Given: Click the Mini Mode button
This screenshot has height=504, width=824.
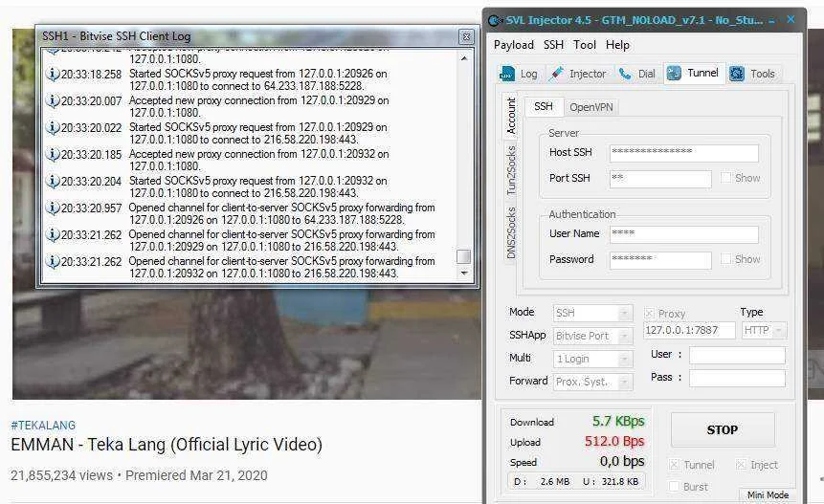Looking at the screenshot, I should click(x=768, y=495).
